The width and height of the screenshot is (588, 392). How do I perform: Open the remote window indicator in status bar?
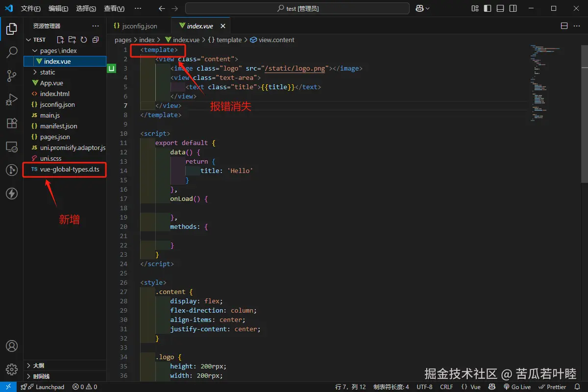point(8,387)
